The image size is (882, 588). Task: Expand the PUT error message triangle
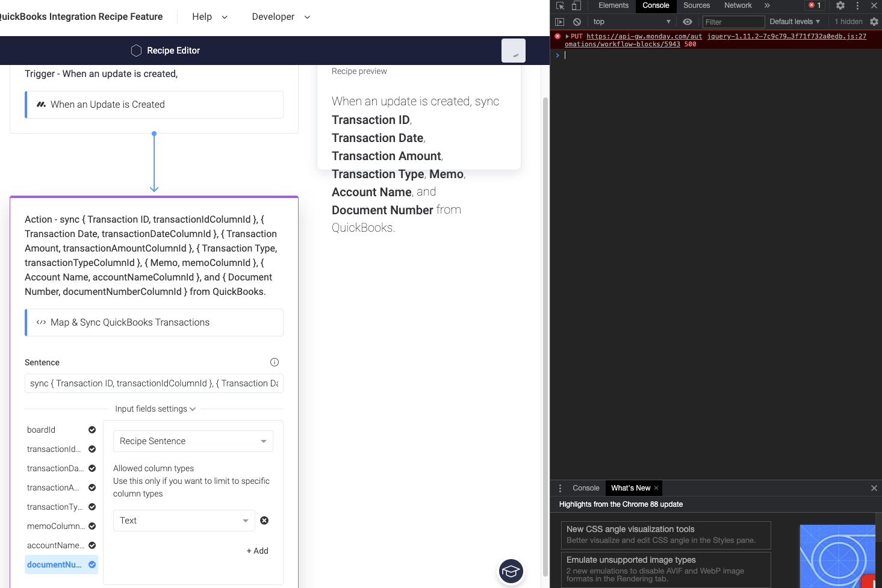[x=567, y=37]
